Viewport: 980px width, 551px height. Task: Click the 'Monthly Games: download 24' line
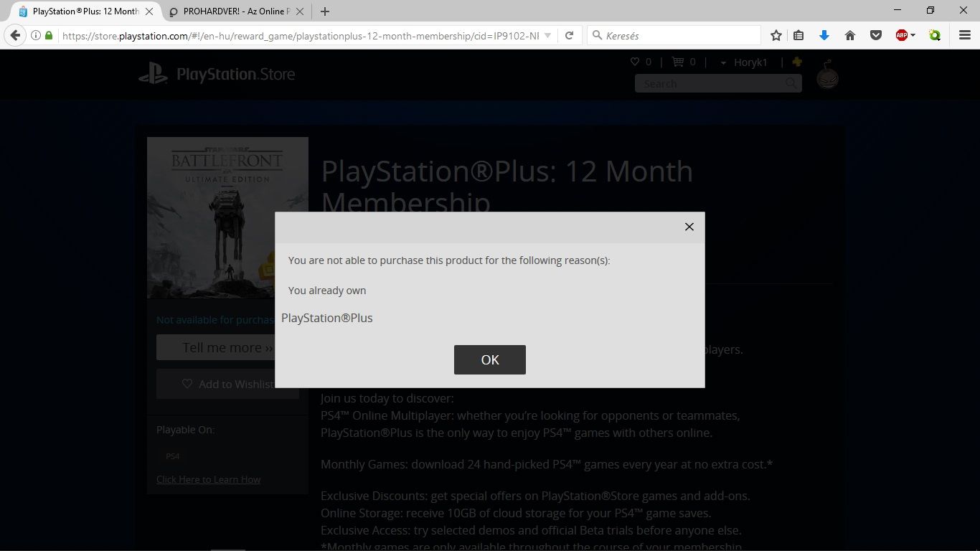[547, 464]
